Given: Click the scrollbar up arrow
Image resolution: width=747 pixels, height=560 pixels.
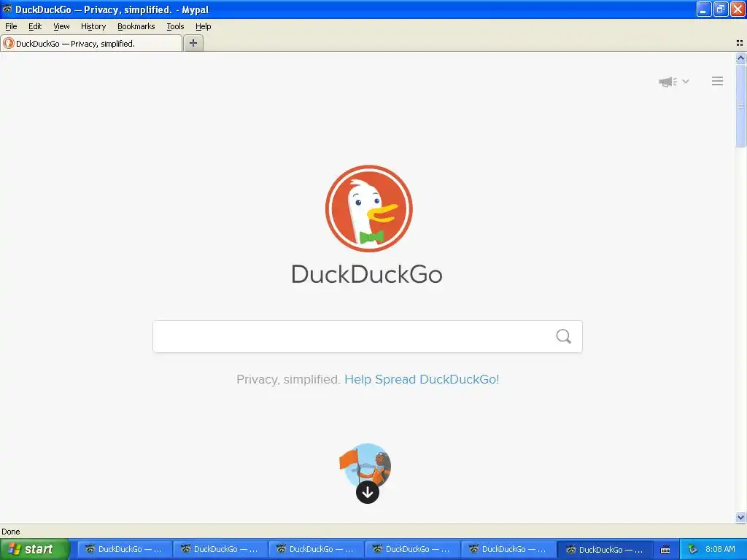Looking at the screenshot, I should point(740,58).
